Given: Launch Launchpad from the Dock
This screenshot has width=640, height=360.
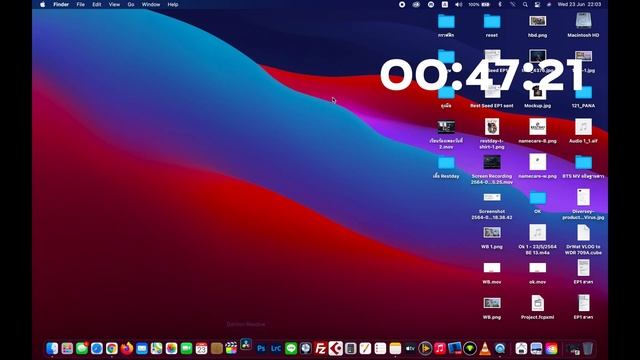Looking at the screenshot, I should click(67, 348).
